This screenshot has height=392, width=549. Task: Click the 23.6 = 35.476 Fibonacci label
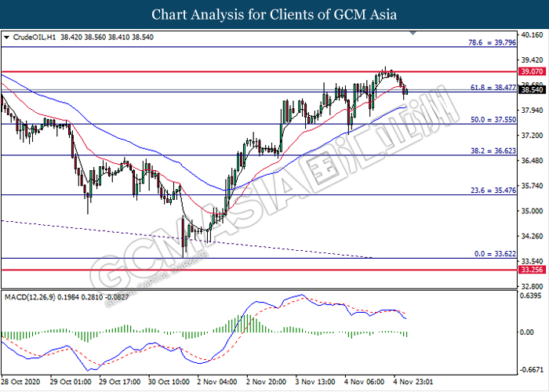493,191
